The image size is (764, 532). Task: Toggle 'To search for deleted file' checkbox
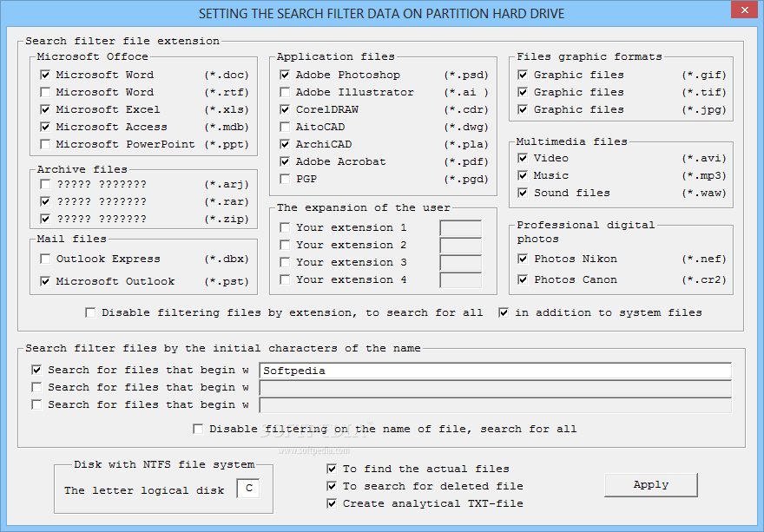click(x=332, y=486)
